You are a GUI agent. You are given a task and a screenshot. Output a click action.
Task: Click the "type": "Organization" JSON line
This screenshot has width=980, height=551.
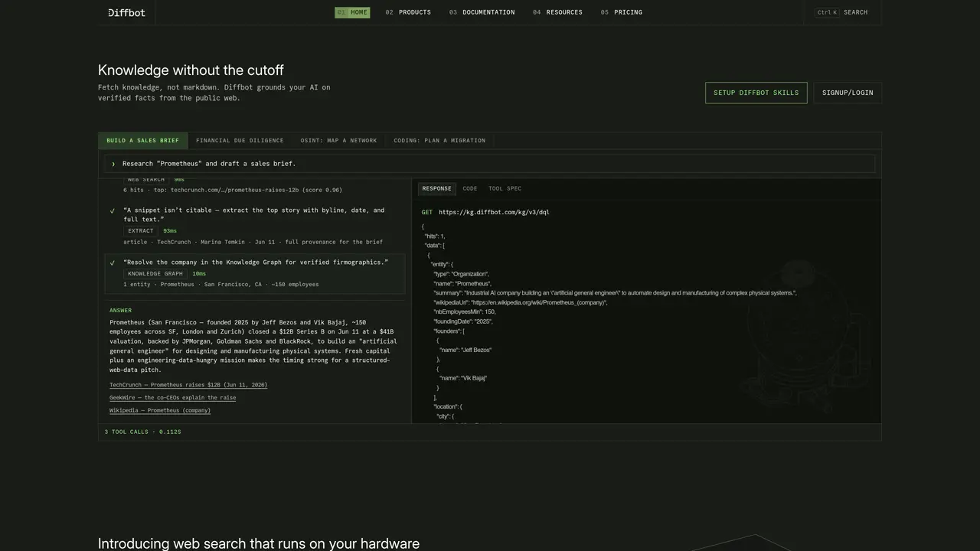[461, 274]
